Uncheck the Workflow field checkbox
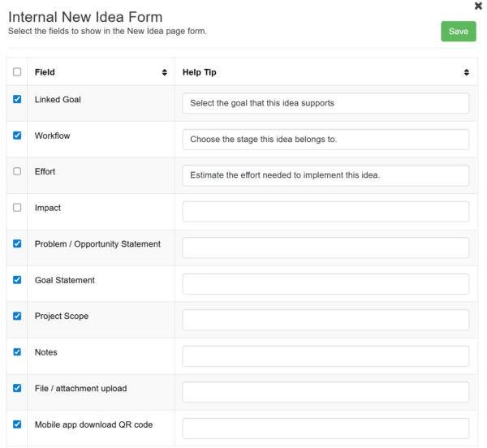The height and width of the screenshot is (448, 487). 17,136
